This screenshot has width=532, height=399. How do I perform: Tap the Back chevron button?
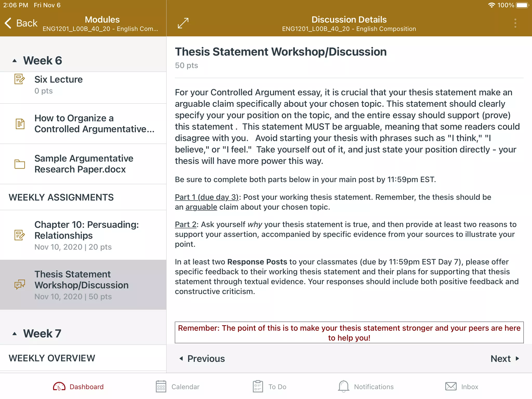tap(21, 23)
